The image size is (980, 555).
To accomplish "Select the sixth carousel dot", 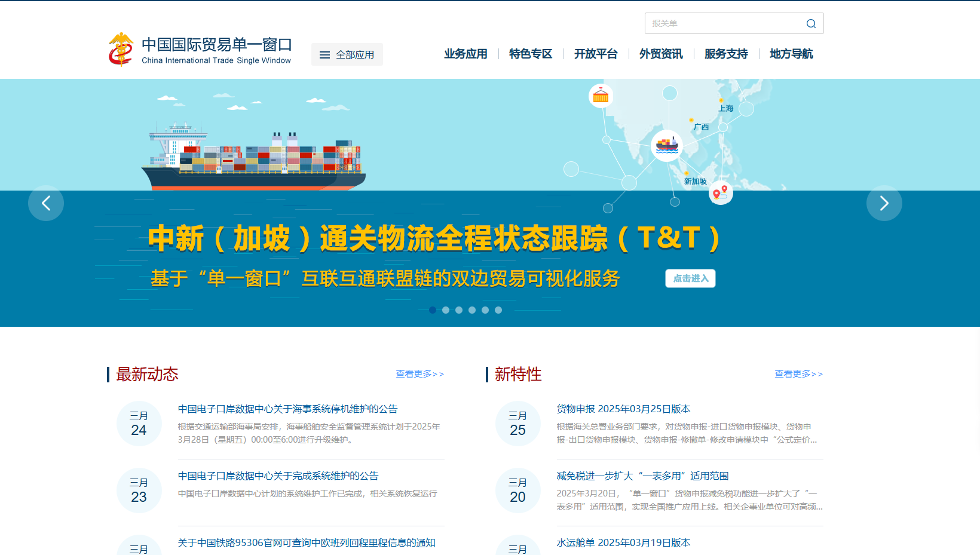I will click(498, 310).
